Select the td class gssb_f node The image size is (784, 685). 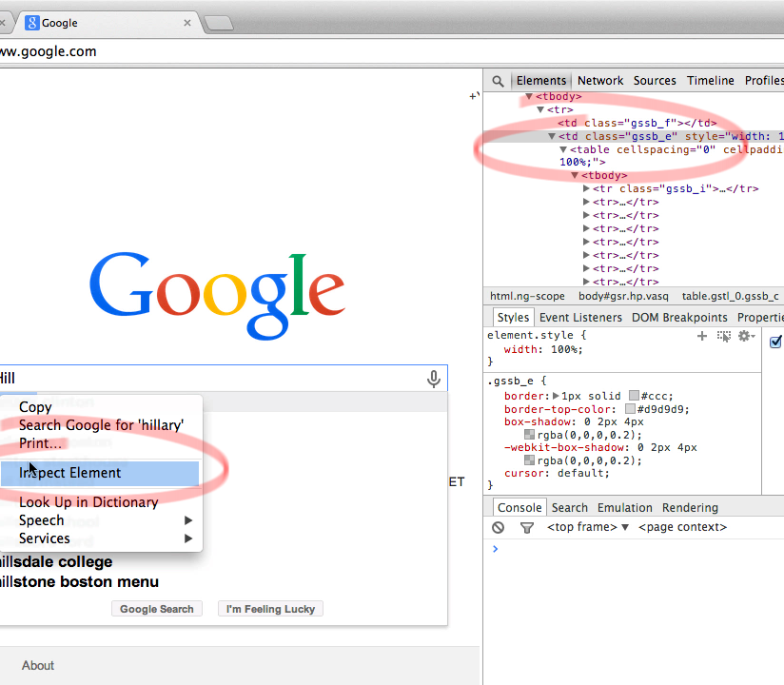(x=637, y=123)
